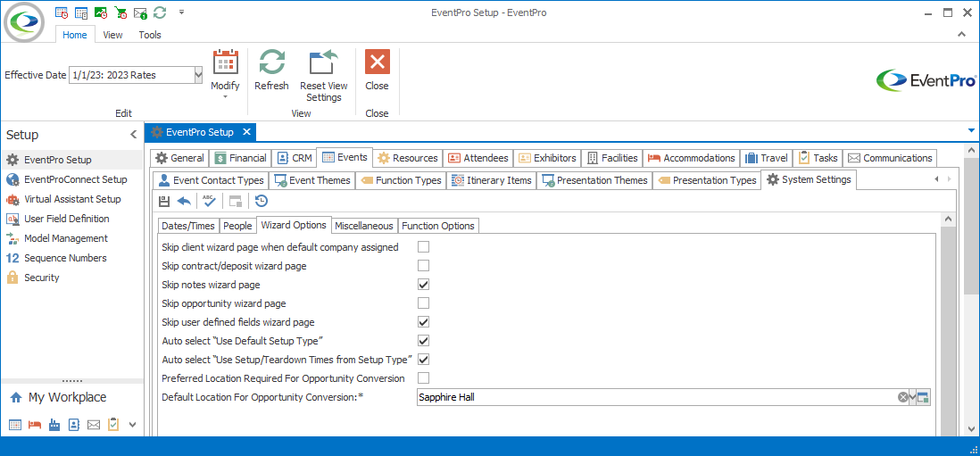Open the envelope notifications icon in title bar

pos(141,12)
